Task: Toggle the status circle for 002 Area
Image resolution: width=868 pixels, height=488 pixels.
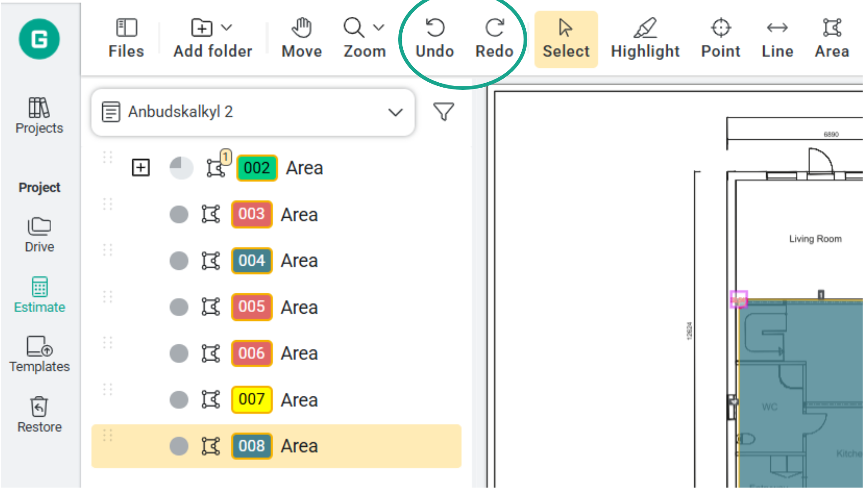Action: coord(181,168)
